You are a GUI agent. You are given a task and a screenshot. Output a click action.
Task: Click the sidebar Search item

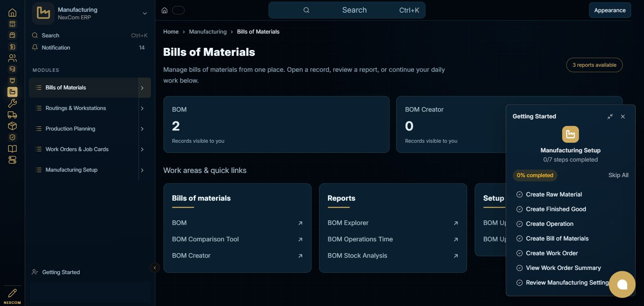[90, 35]
